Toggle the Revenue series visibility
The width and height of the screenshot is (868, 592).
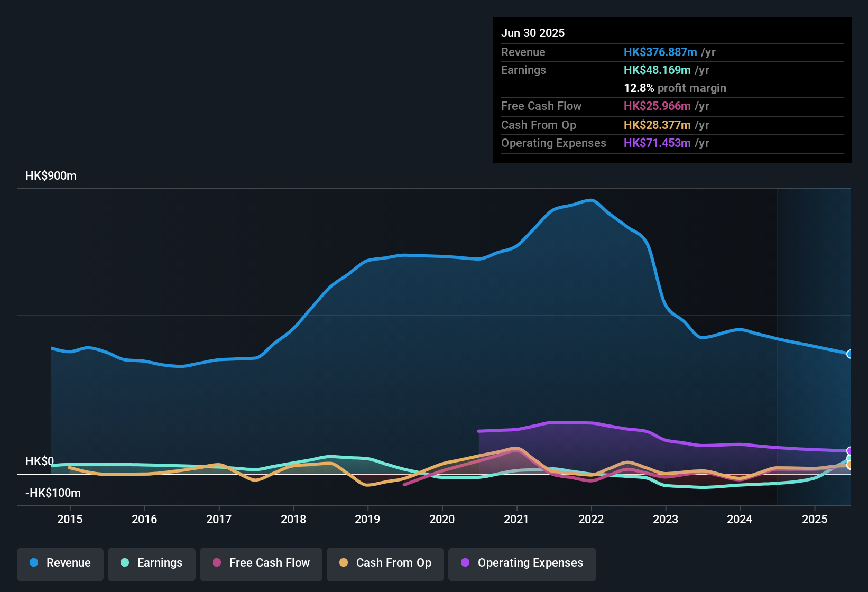[60, 563]
